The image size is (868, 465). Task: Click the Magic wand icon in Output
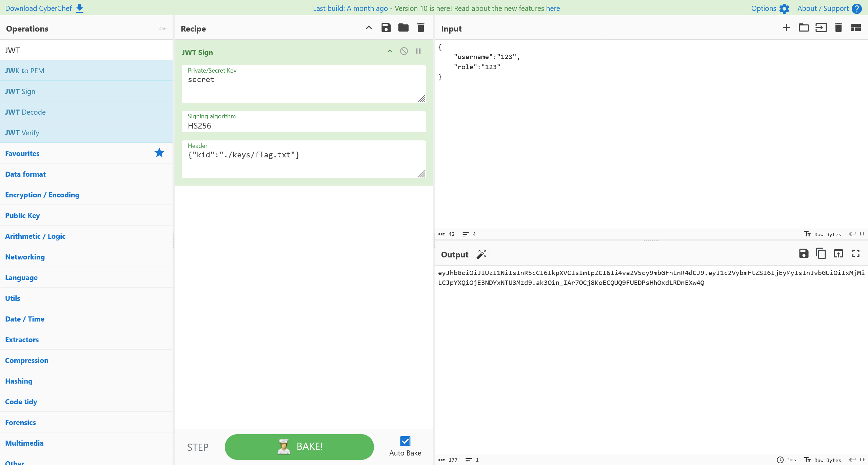tap(481, 254)
